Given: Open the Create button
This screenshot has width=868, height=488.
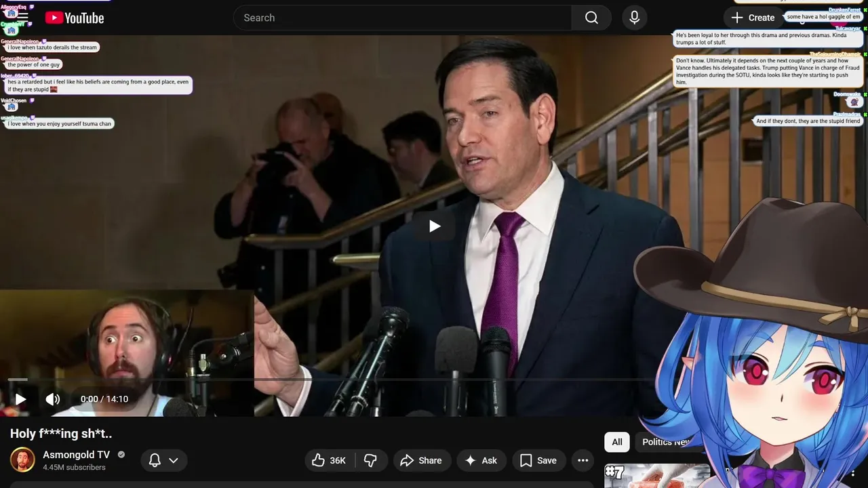Looking at the screenshot, I should tap(753, 18).
